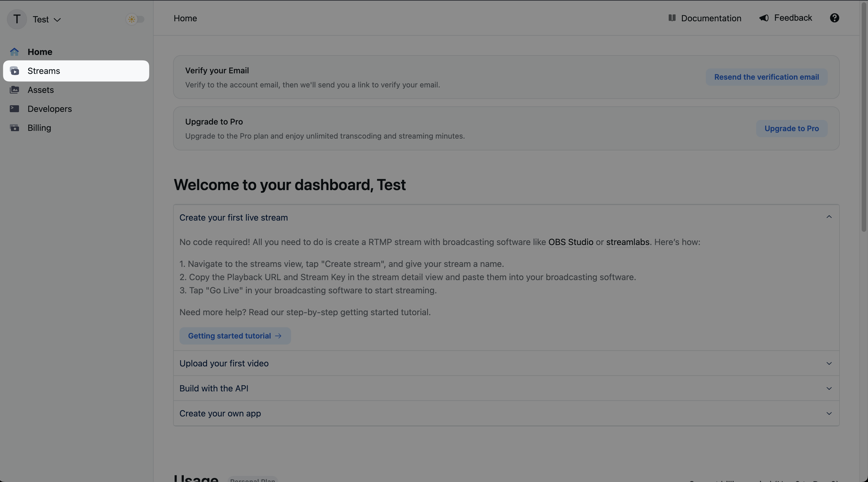Click the Documentation icon in header
The width and height of the screenshot is (868, 482).
tap(671, 18)
